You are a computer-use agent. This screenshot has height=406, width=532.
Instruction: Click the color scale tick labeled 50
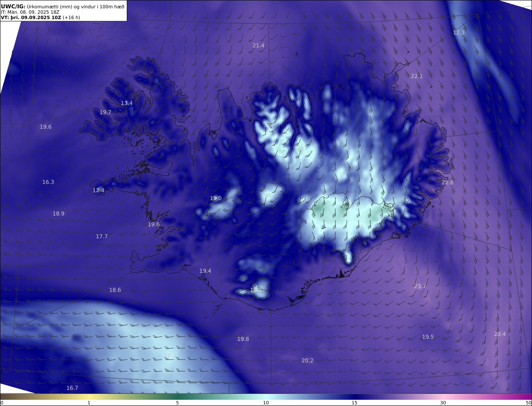pyautogui.click(x=529, y=403)
